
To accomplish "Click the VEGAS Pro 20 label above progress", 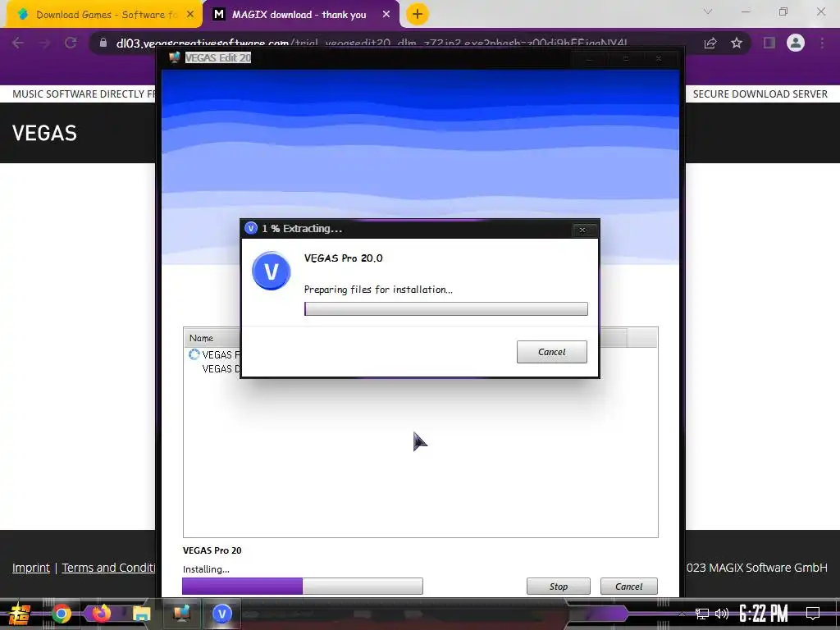I will click(x=212, y=550).
